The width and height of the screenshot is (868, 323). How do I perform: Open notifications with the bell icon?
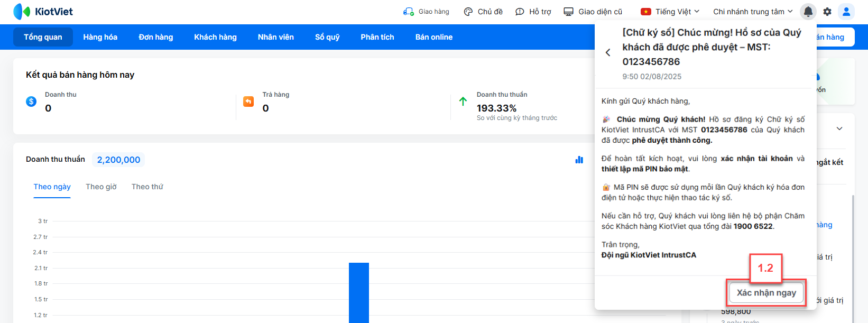tap(808, 12)
